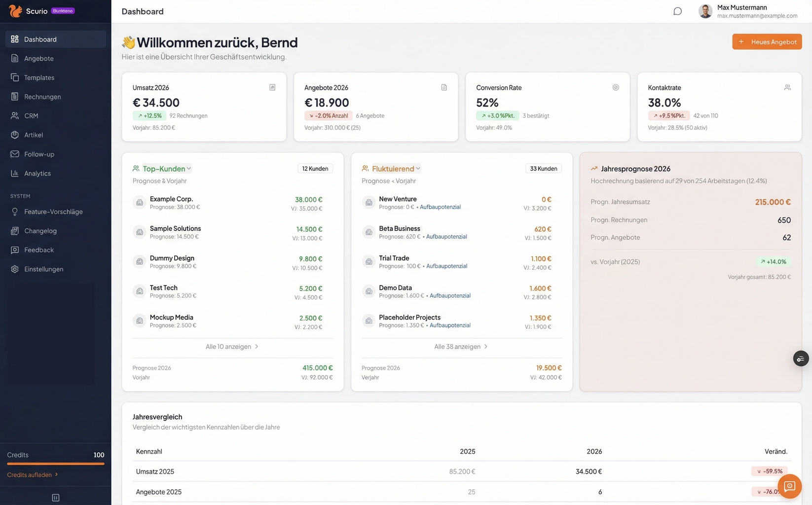Click the orange Credits progress bar

[55, 464]
